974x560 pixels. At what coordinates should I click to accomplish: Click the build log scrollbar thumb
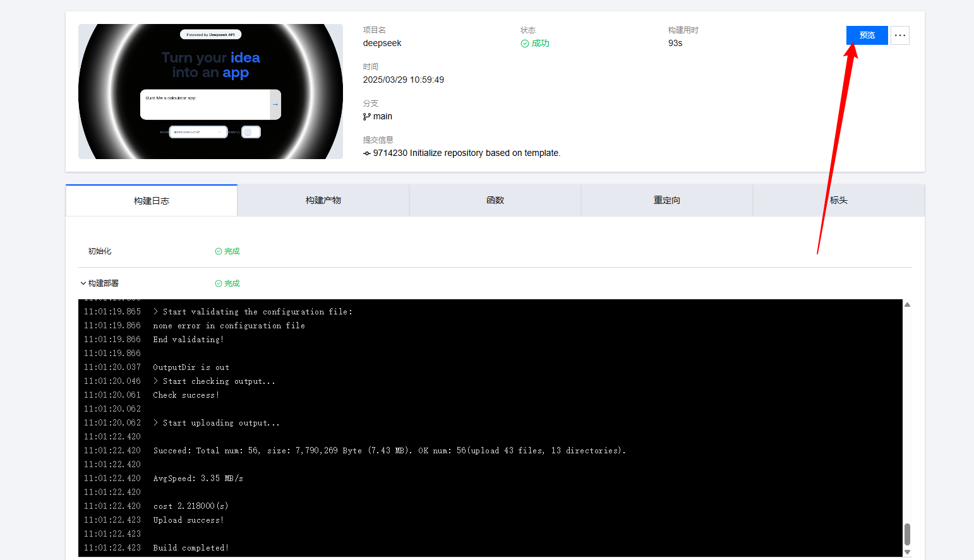(x=907, y=534)
